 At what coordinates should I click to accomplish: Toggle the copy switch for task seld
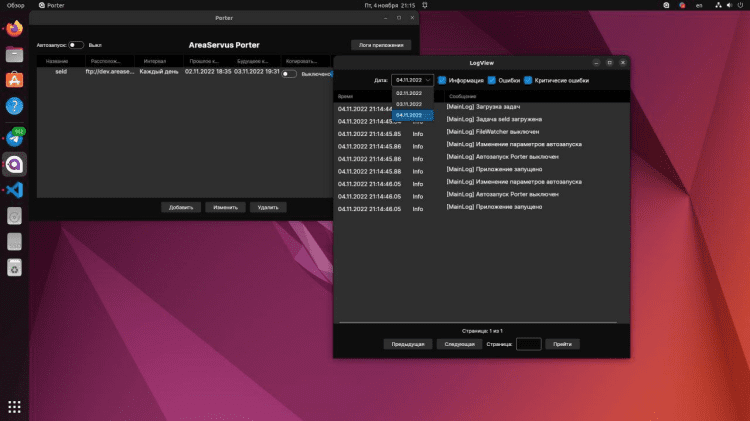point(289,74)
